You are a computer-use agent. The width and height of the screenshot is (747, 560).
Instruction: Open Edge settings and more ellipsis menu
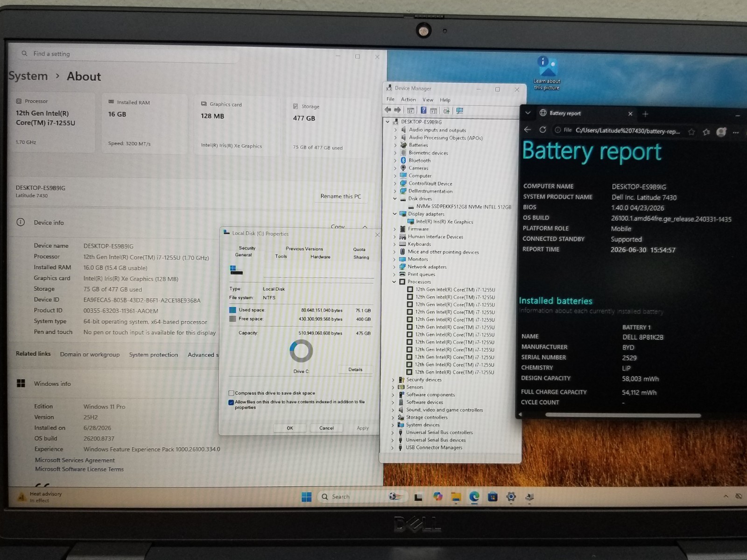coord(736,133)
